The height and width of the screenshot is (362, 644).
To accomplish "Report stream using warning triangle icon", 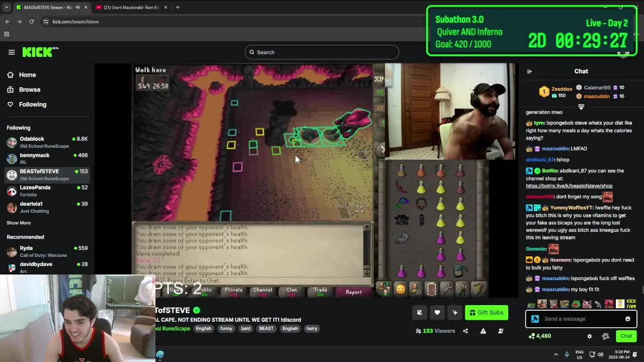I will [x=483, y=331].
